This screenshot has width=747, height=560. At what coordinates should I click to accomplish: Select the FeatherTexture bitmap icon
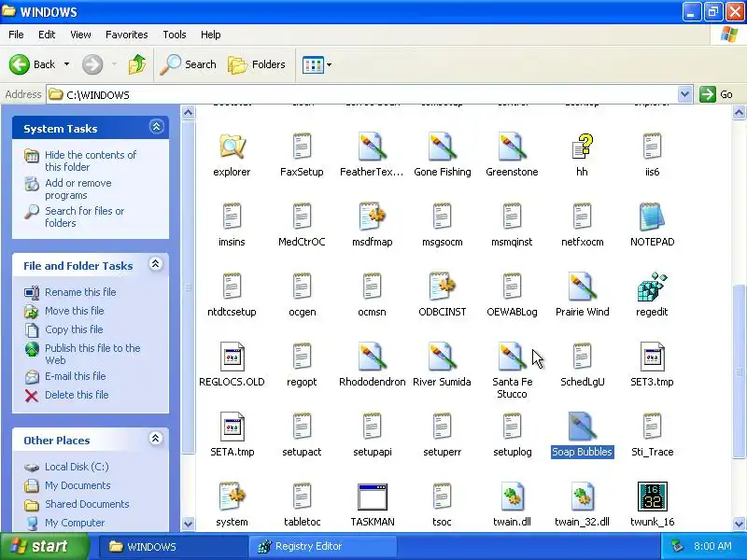372,147
